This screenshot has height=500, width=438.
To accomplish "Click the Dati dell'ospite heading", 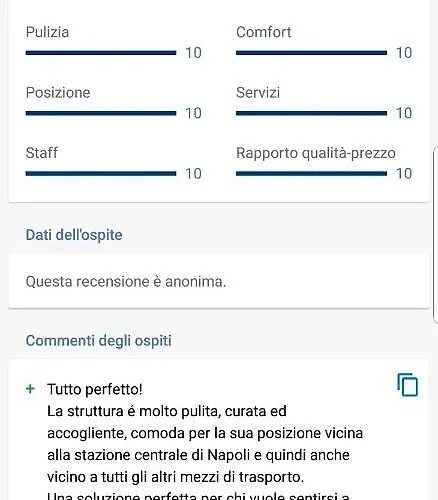I will 74,235.
